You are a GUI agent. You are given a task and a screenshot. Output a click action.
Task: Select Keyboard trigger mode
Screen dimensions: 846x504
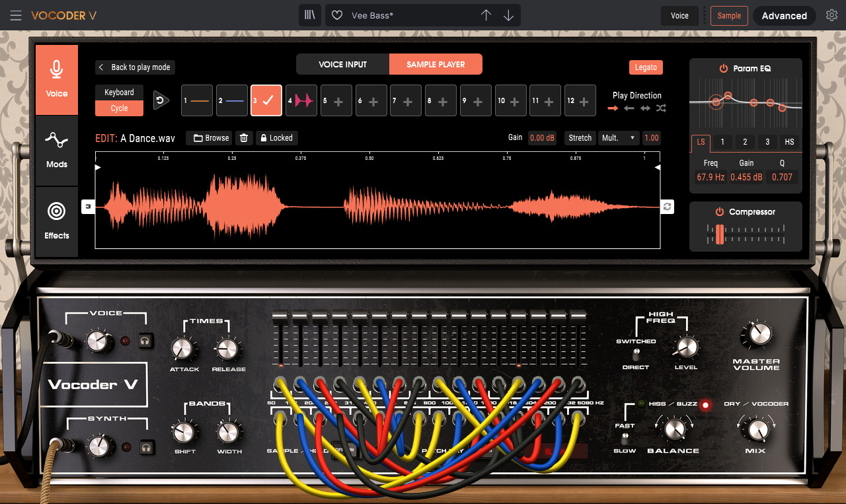click(119, 92)
